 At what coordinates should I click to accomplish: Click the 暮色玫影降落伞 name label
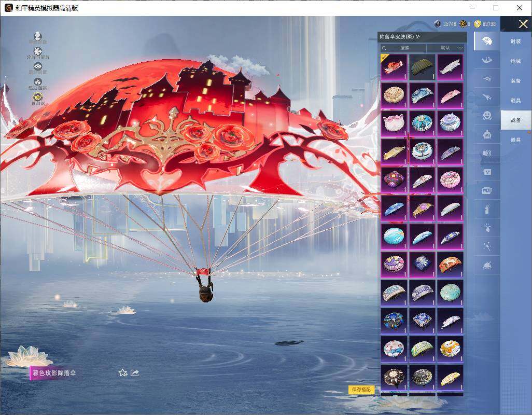pyautogui.click(x=53, y=373)
